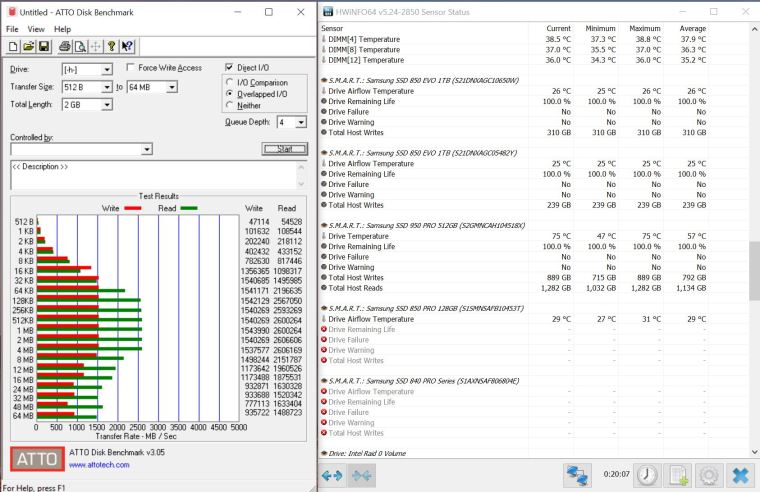760x492 pixels.
Task: Toggle the Direct I/O checkbox
Action: click(x=229, y=67)
